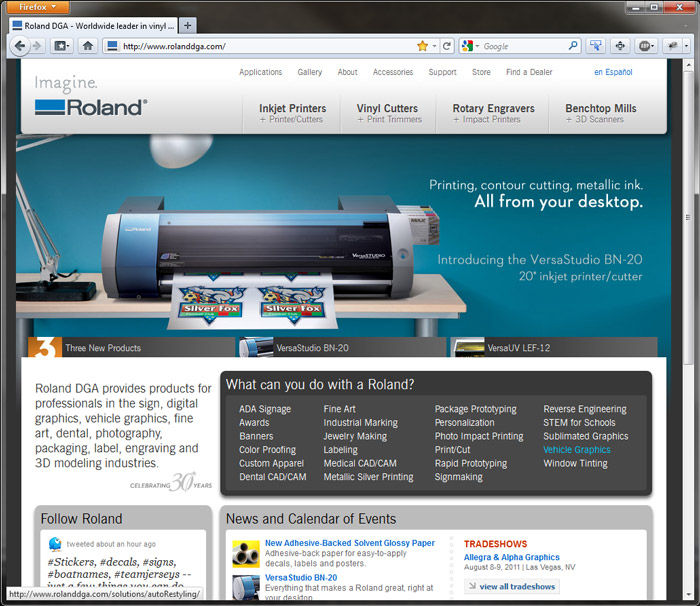This screenshot has width=700, height=606.
Task: Click the rightmost add-on toolbar icon
Action: pyautogui.click(x=672, y=46)
